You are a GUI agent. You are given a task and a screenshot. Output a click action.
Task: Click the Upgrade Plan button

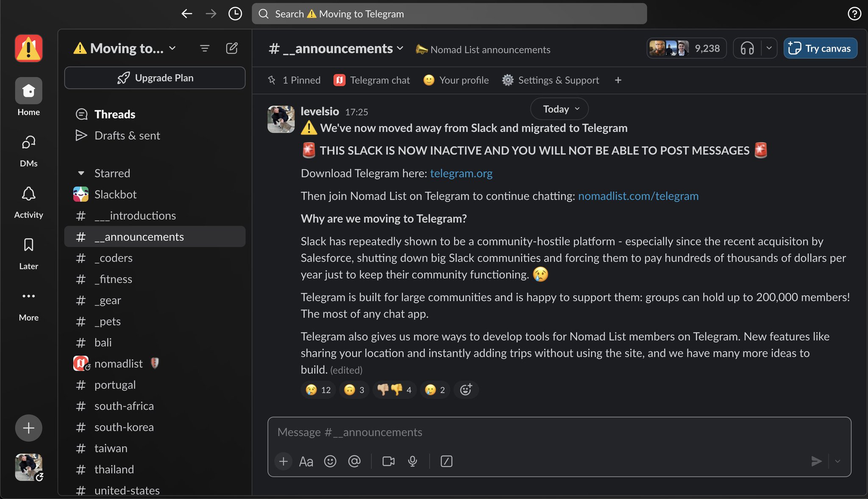coord(155,78)
